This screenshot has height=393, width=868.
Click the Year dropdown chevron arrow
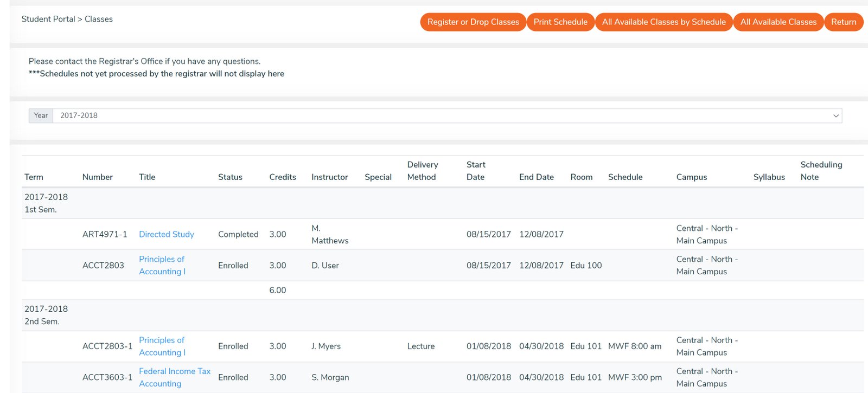click(835, 115)
